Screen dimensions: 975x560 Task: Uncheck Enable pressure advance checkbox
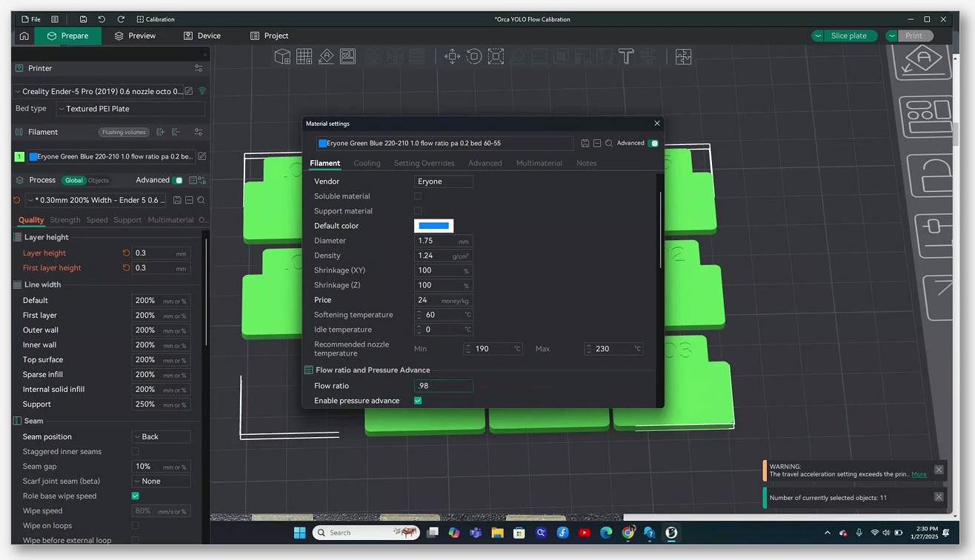[418, 401]
